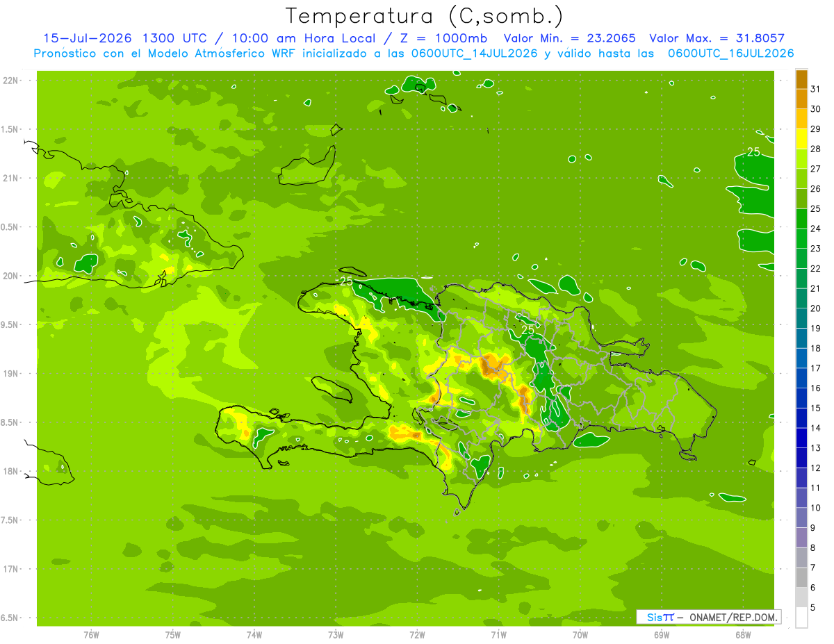The image size is (834, 644).
Task: Click the color bar label "10"
Action: coord(816,508)
